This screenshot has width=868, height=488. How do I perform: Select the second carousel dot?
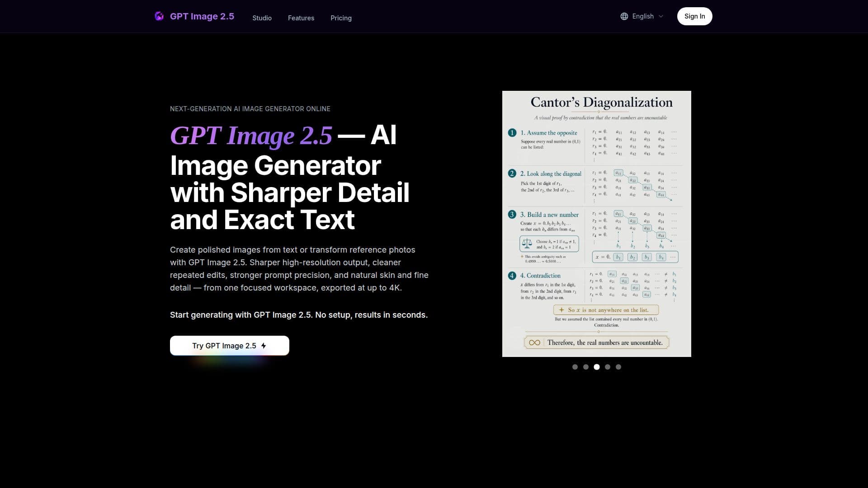point(586,367)
